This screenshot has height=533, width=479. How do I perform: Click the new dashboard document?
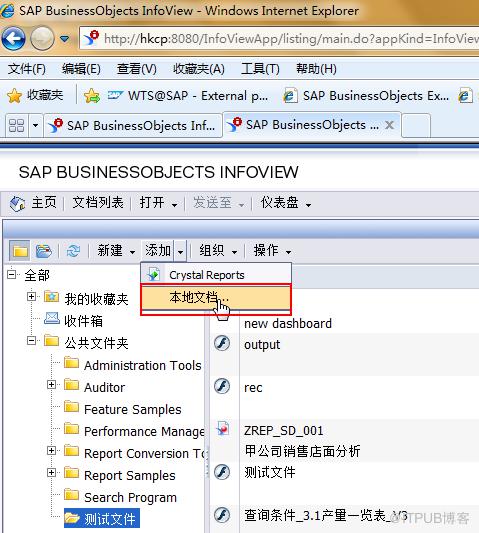point(288,324)
